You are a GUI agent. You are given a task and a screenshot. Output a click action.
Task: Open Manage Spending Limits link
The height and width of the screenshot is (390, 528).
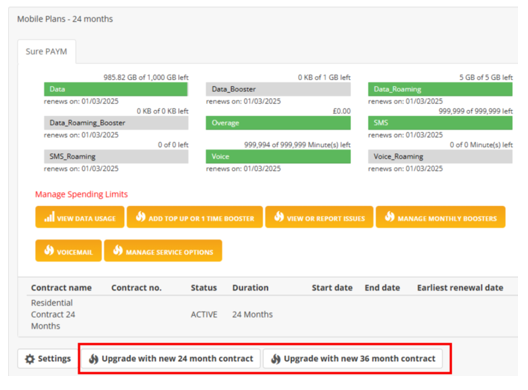81,194
